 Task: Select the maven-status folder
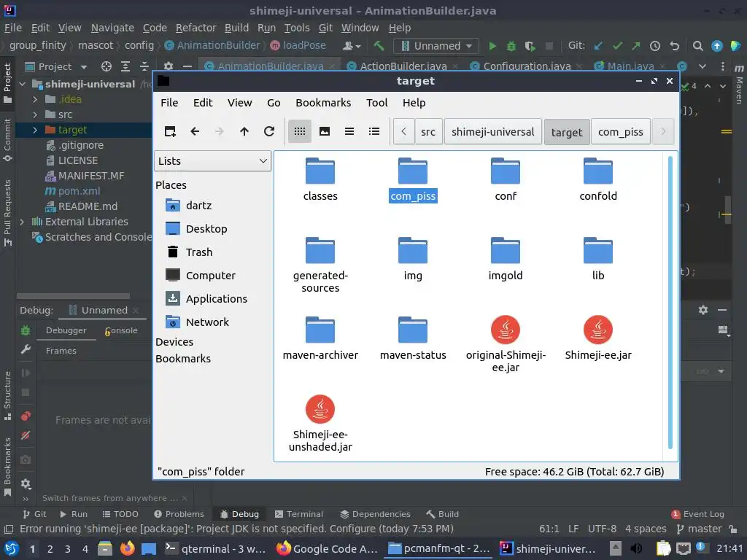click(413, 338)
